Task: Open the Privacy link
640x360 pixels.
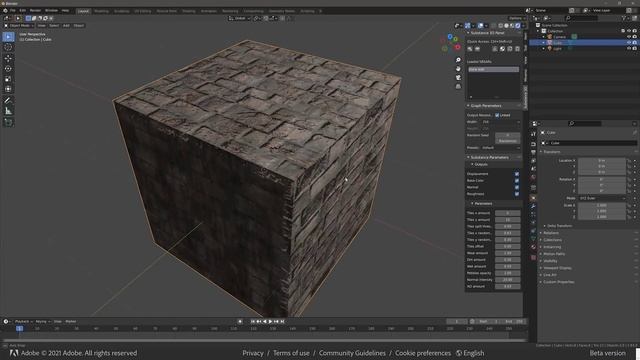Action: tap(253, 353)
